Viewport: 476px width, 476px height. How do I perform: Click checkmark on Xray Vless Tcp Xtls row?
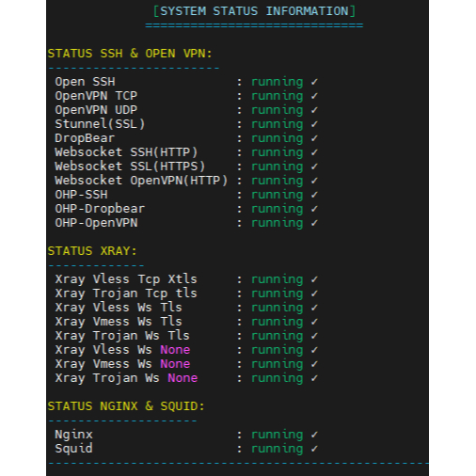click(314, 279)
